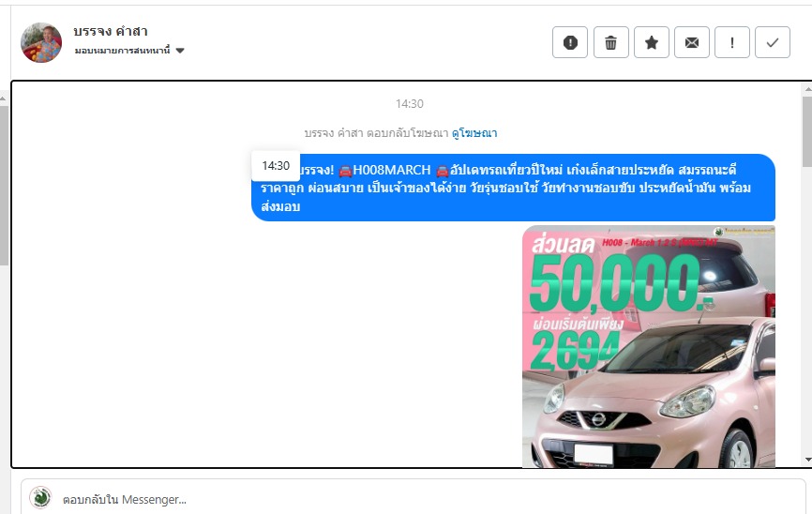
Task: Click the chat scrollbar down arrow
Action: point(807,460)
